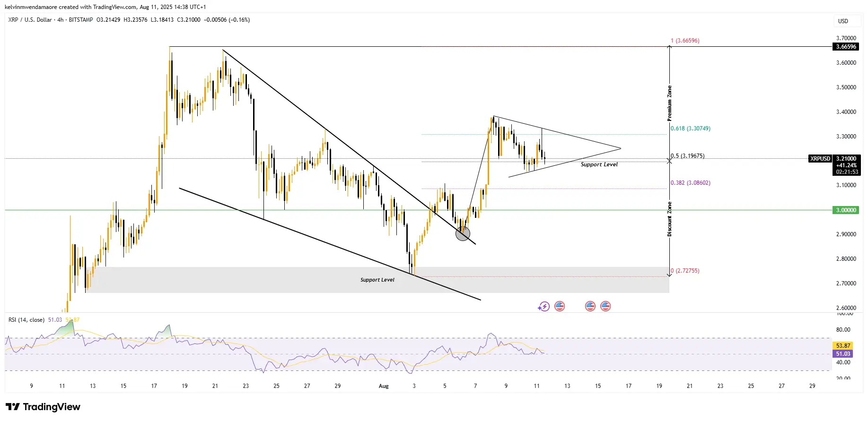Select the 0.618 (3.30749) Fibonacci label
868x421 pixels.
point(690,129)
